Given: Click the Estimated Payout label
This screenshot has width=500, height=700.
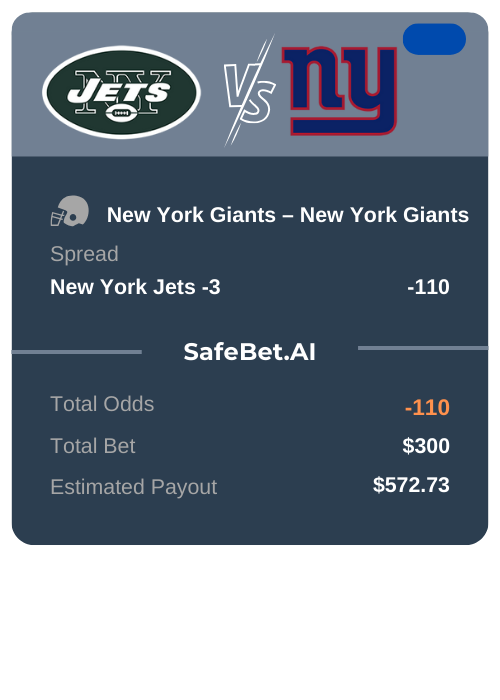Looking at the screenshot, I should pyautogui.click(x=134, y=487).
